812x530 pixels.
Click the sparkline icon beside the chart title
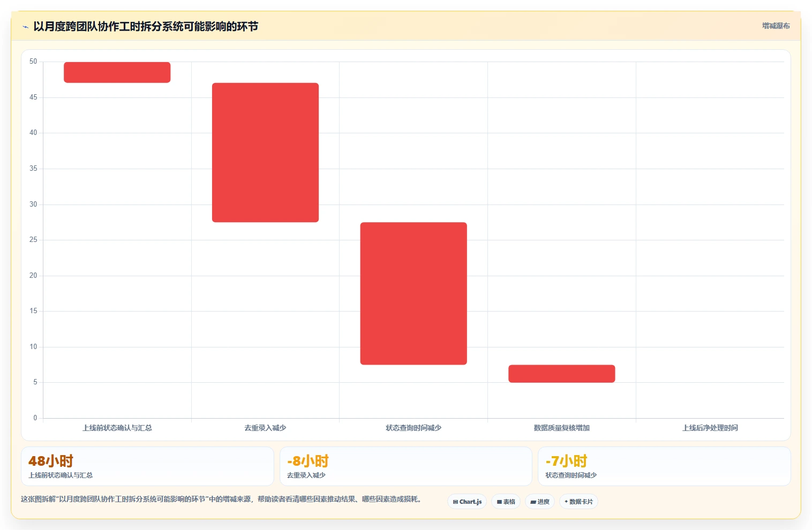pos(25,27)
